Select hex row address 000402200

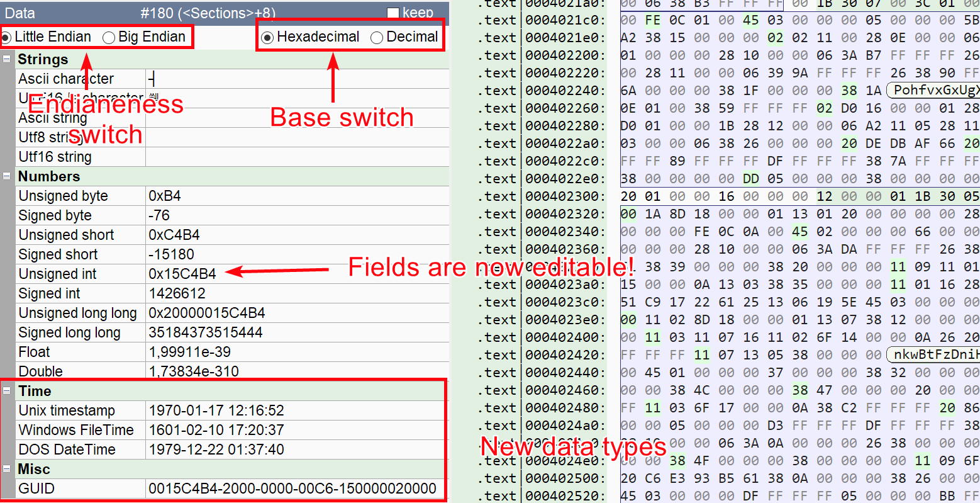point(565,55)
